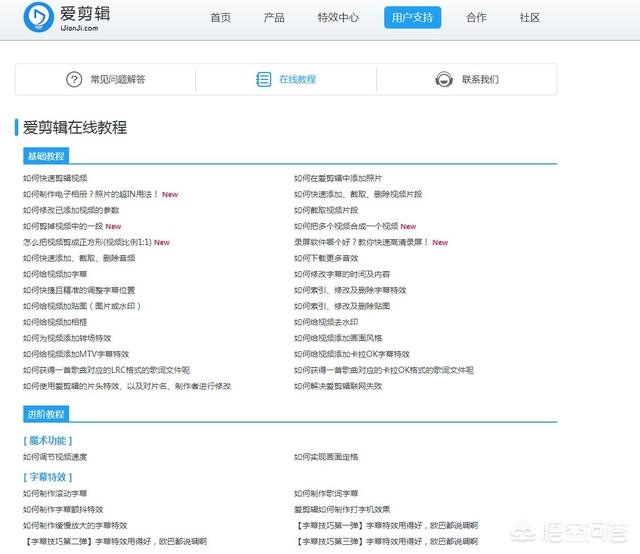Open tutorial 如何给视频加相框
Viewport: 640px width, 554px height.
[55, 322]
